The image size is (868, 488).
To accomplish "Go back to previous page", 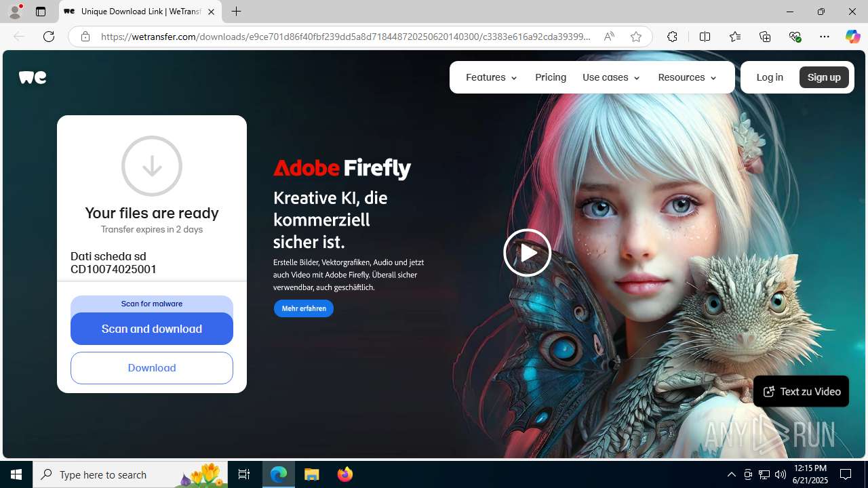I will coord(19,37).
